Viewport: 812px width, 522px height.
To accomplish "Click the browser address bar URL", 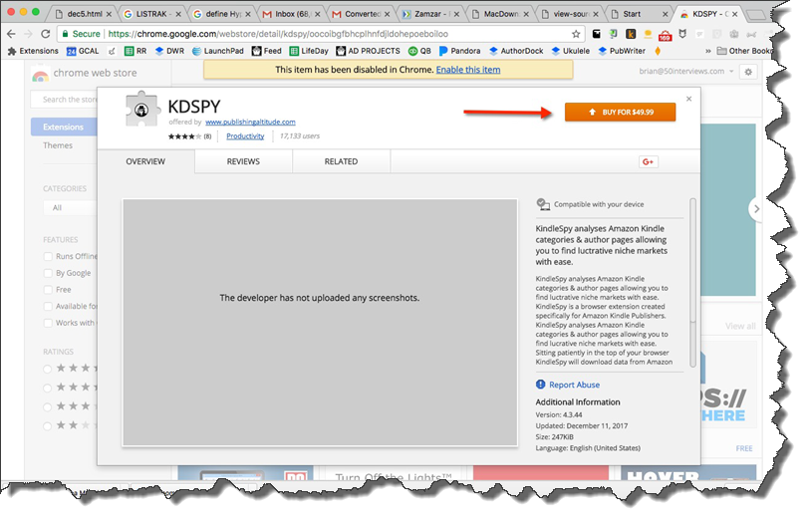I will coord(278,34).
